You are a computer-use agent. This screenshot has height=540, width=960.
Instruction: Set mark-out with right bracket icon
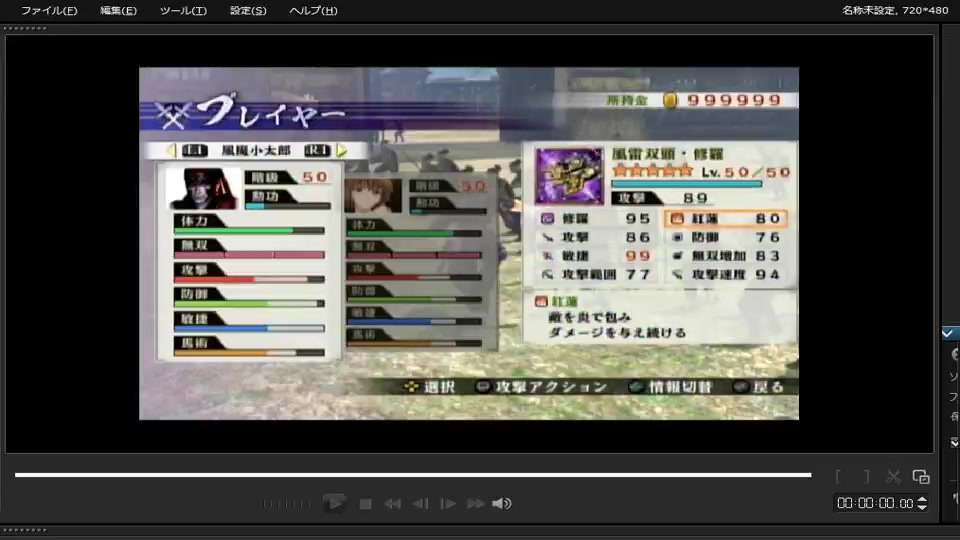click(866, 476)
